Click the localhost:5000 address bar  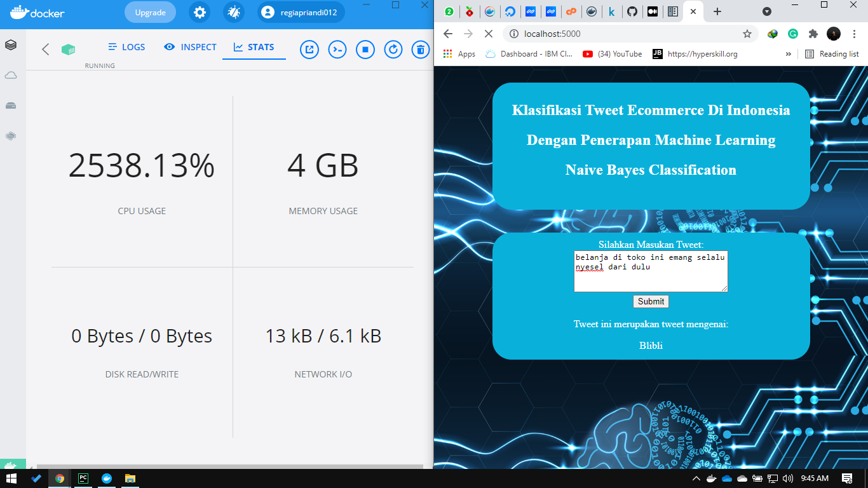tap(629, 34)
